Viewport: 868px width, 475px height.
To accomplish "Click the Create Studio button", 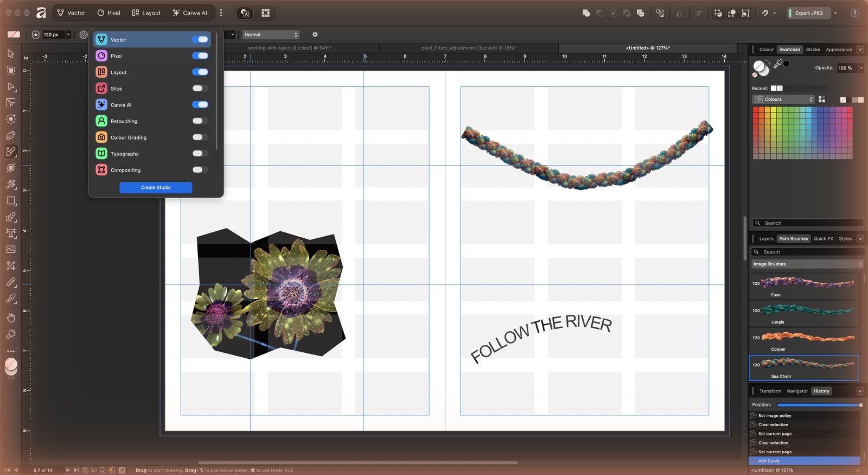I will (156, 187).
